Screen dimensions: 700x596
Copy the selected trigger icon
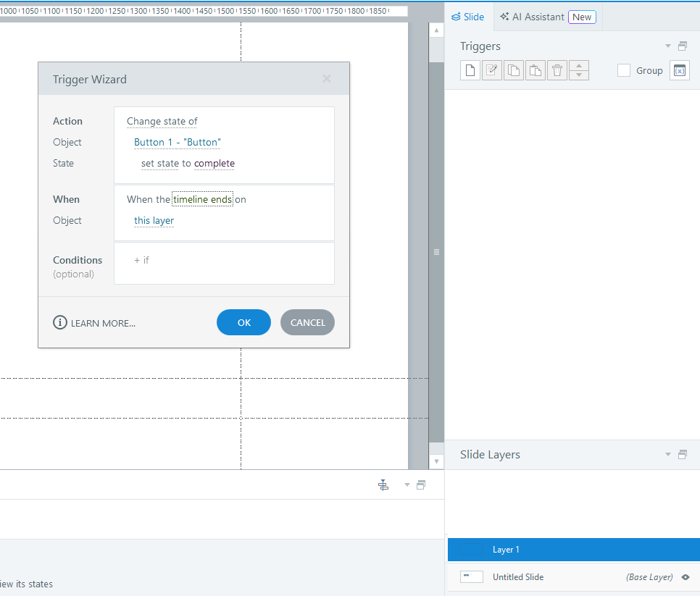click(513, 70)
